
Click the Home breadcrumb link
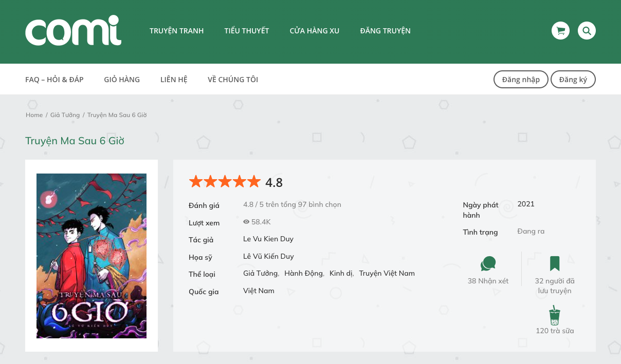[34, 115]
